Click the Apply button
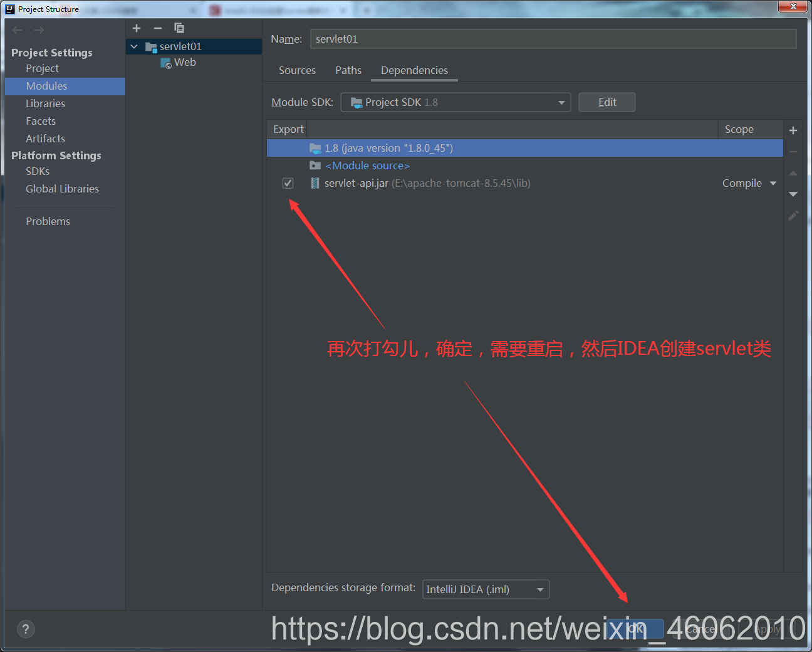Viewport: 812px width, 652px height. (768, 629)
